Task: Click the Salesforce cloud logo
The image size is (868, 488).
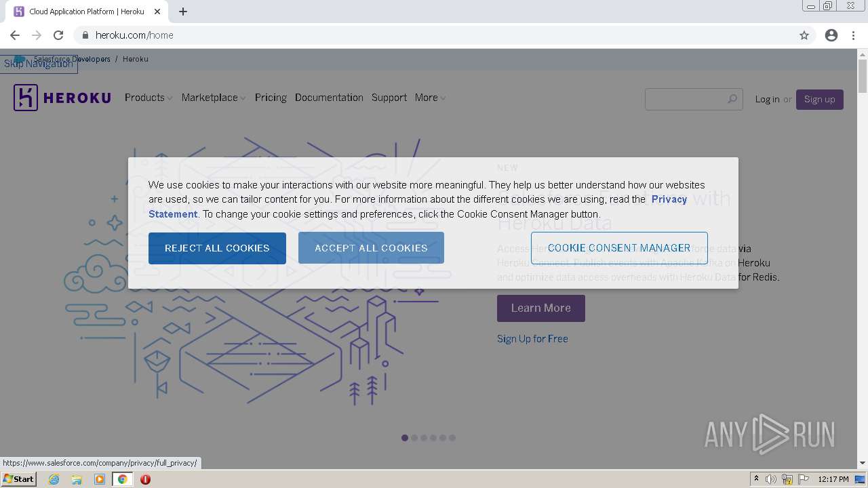Action: click(20, 59)
